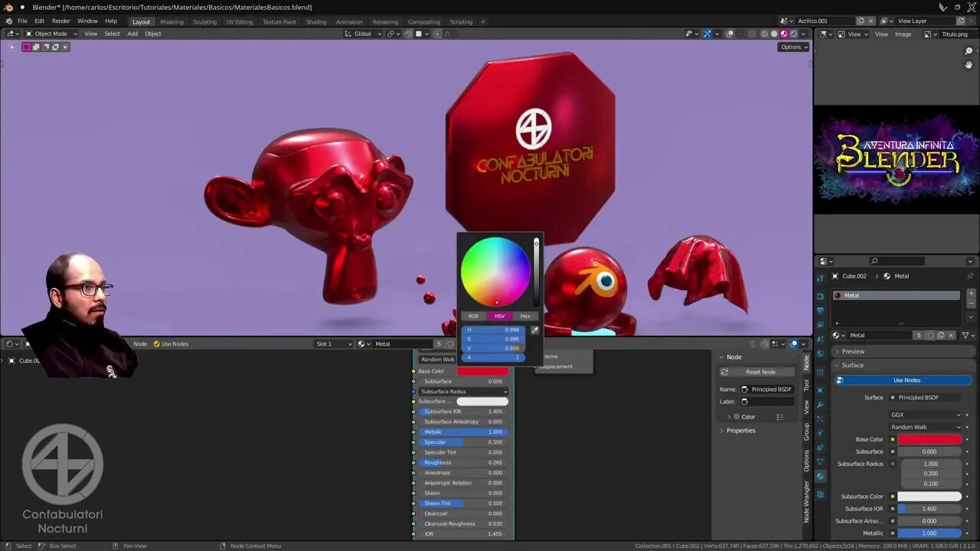The image size is (980, 551).
Task: Open the Object Data properties tab
Action: [820, 462]
